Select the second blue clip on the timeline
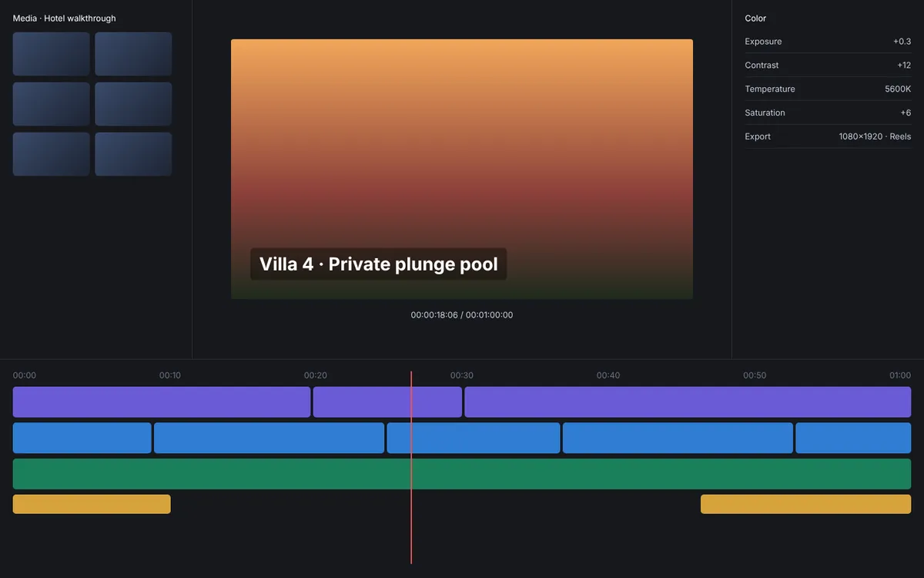The height and width of the screenshot is (578, 924). [x=269, y=438]
